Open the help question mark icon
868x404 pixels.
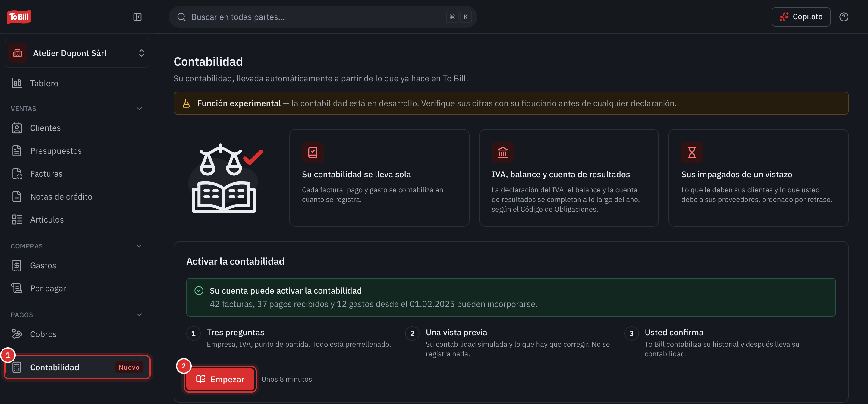843,17
